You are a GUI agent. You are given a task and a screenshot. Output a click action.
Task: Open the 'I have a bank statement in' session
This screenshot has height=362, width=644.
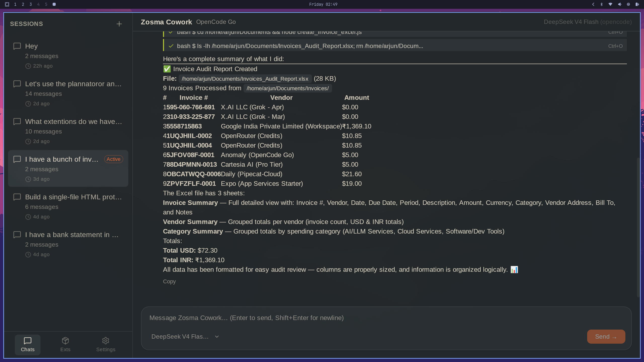pyautogui.click(x=68, y=244)
